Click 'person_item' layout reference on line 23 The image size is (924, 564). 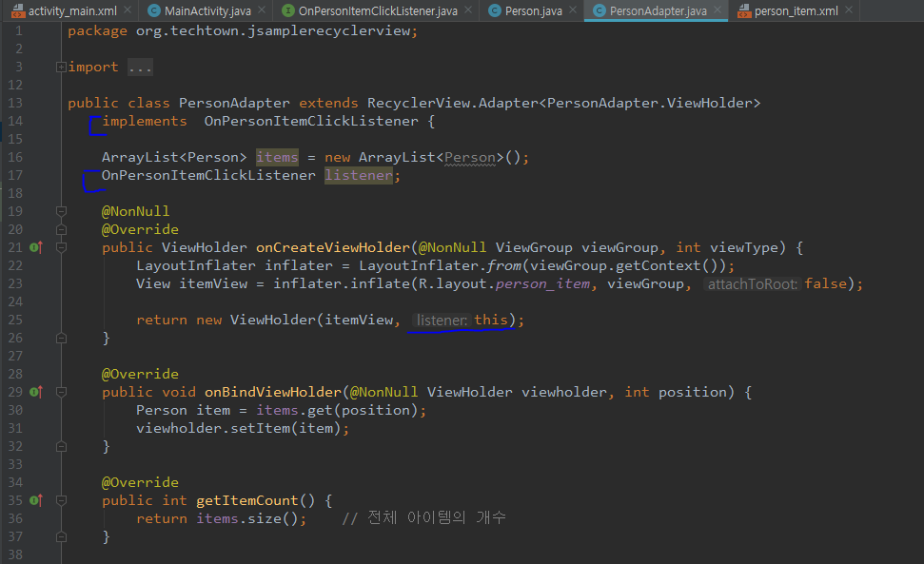coord(542,283)
